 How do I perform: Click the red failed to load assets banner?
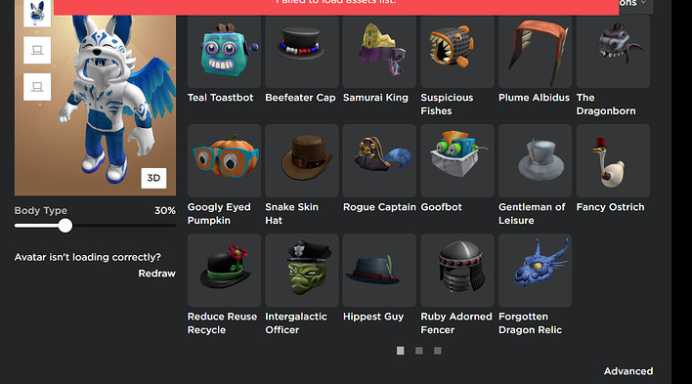point(336,7)
